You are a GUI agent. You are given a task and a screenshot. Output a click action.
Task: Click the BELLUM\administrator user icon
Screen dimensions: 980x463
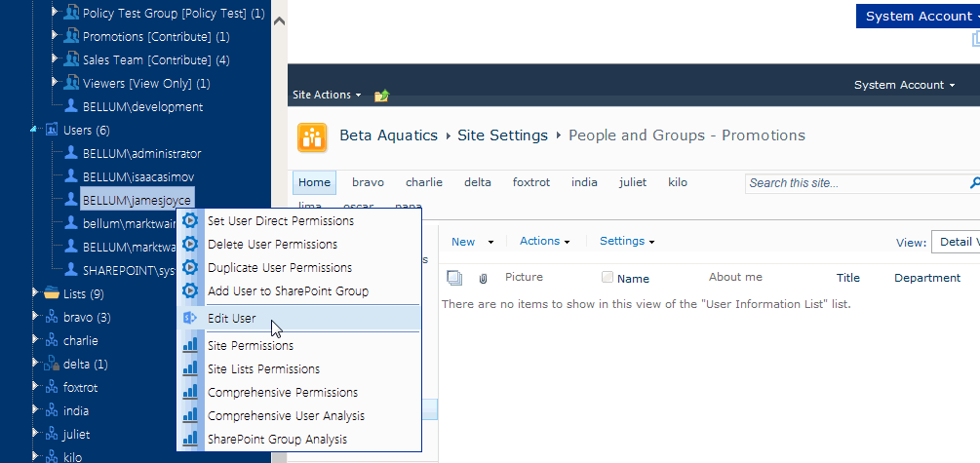[71, 153]
